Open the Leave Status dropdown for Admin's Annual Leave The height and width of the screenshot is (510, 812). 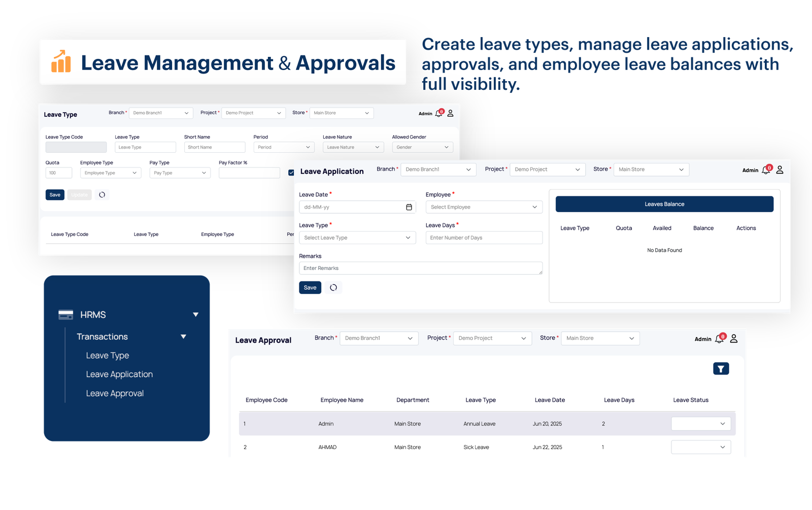click(700, 423)
